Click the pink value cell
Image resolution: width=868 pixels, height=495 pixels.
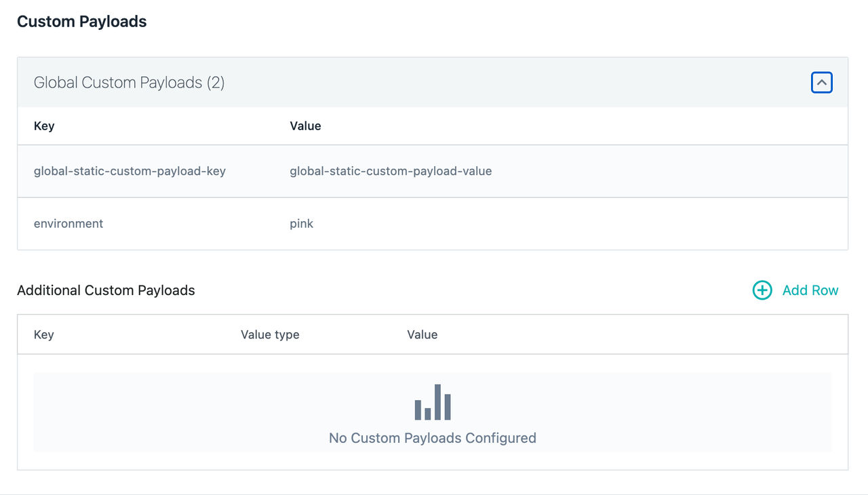click(302, 224)
